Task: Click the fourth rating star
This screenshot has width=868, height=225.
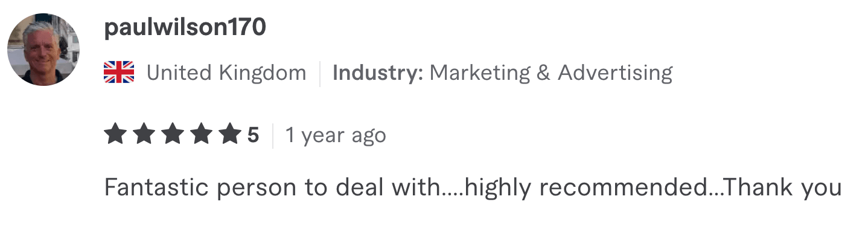Action: coord(202,134)
